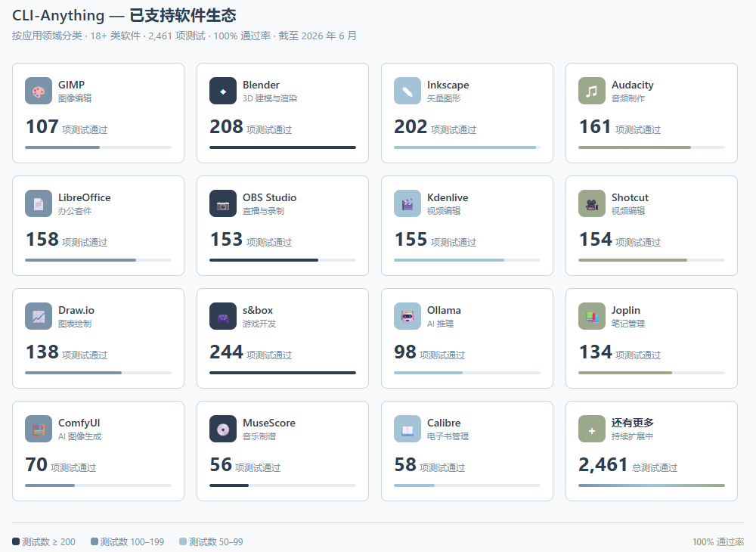This screenshot has height=552, width=756.
Task: Click the 2,461 total test count
Action: [x=603, y=465]
